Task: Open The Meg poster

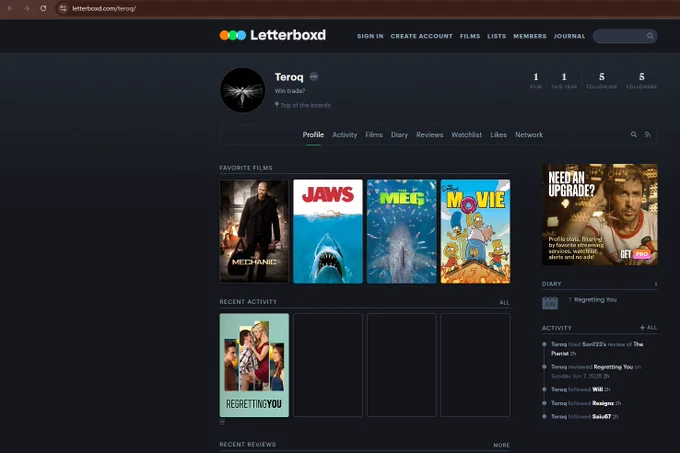Action: pyautogui.click(x=402, y=231)
